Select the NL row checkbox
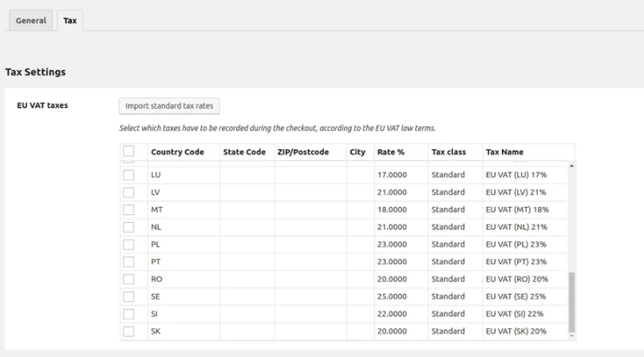 128,227
